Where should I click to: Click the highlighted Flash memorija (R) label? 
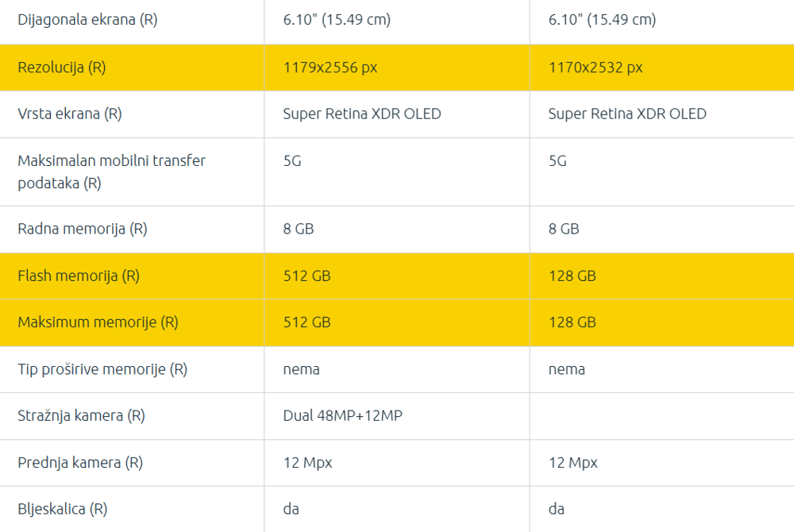(79, 276)
